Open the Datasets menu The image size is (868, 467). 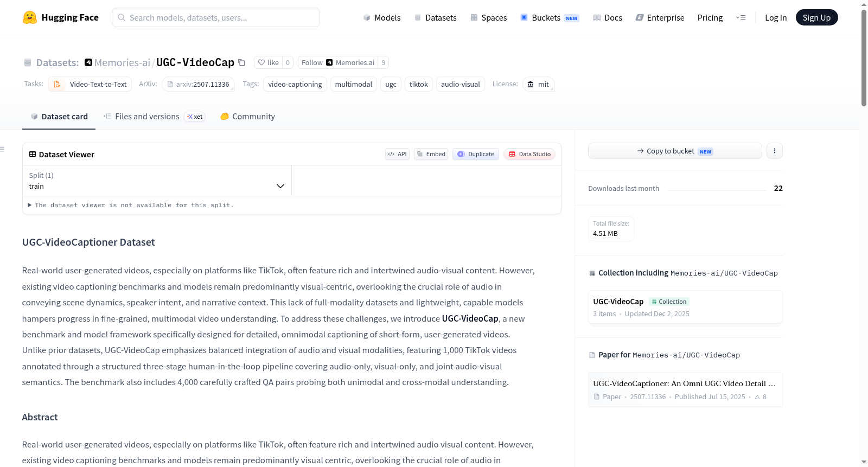pyautogui.click(x=435, y=17)
